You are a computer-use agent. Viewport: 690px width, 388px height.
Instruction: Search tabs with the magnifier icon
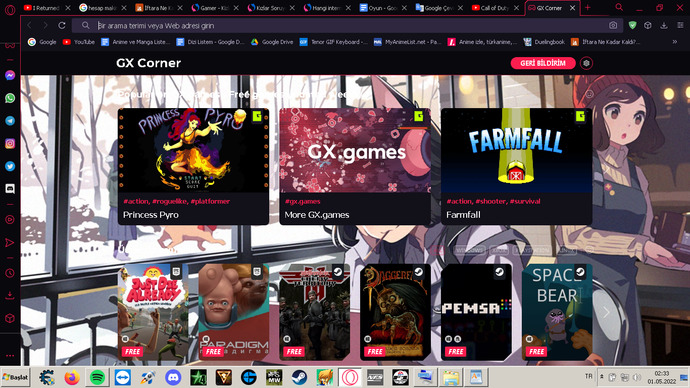619,7
